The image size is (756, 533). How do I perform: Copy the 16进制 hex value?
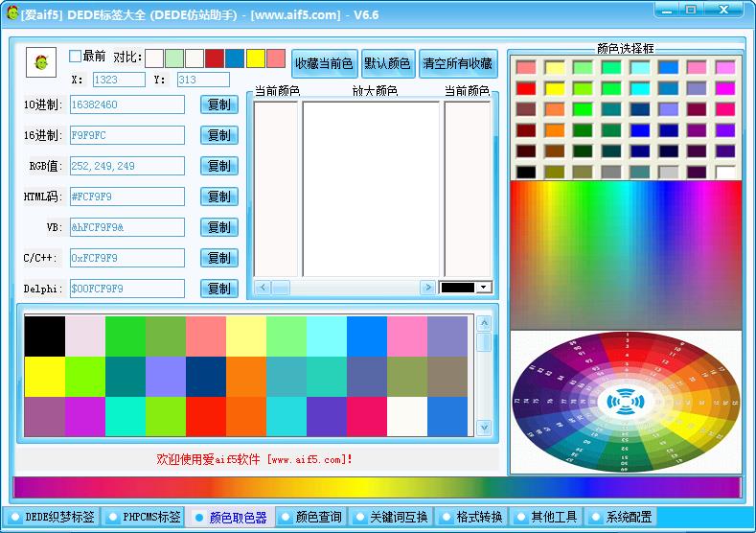coord(219,135)
